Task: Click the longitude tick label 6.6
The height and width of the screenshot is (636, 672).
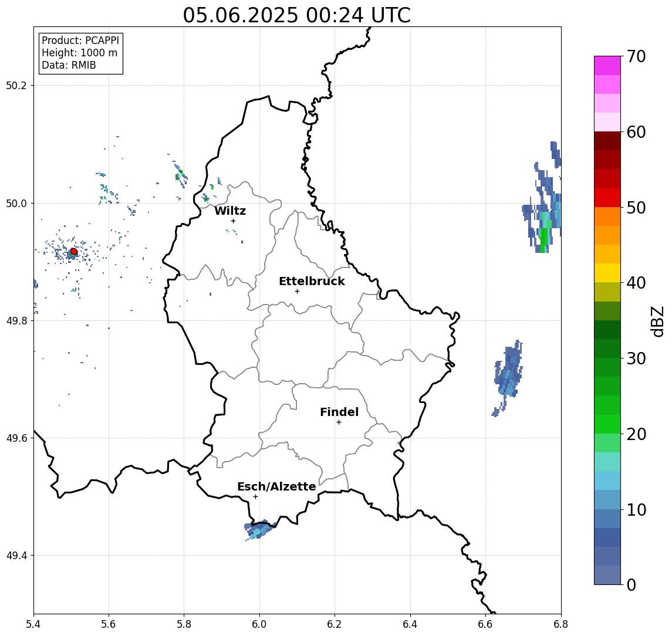Action: (x=485, y=624)
